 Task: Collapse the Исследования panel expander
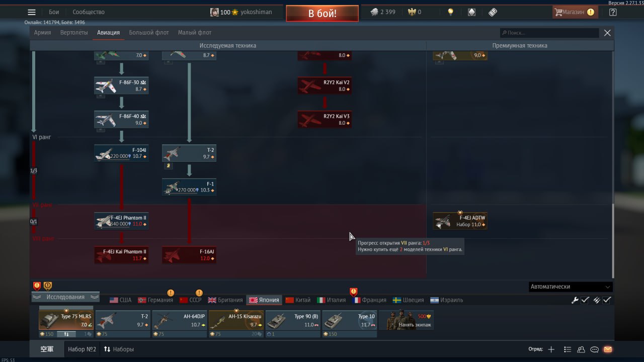point(65,297)
